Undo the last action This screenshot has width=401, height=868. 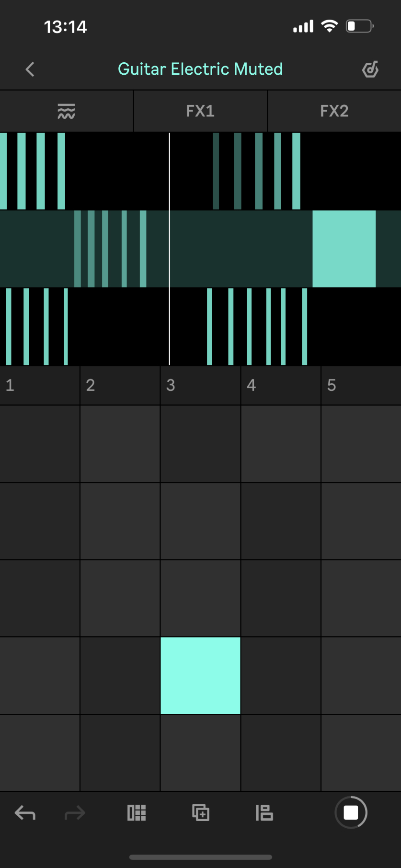tap(25, 813)
